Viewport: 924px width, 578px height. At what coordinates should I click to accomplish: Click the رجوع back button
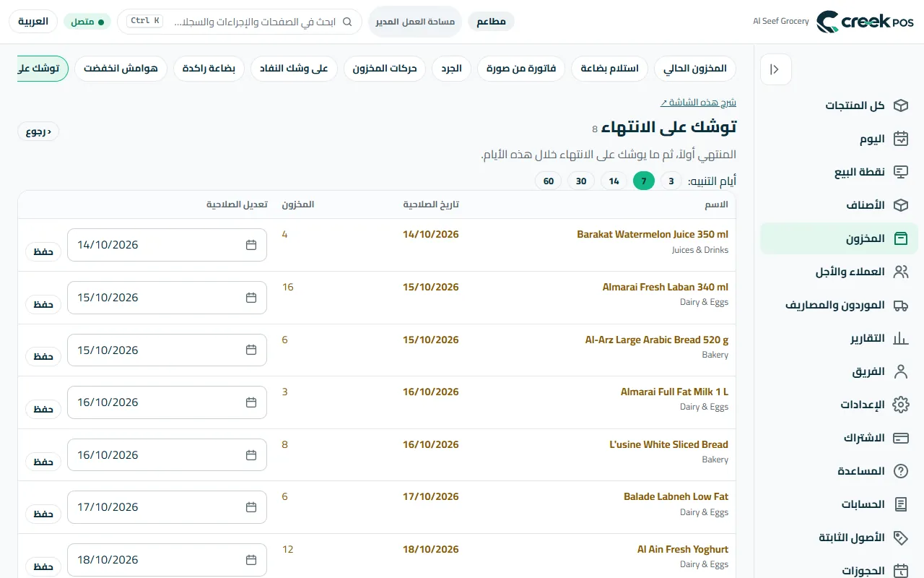pos(38,131)
